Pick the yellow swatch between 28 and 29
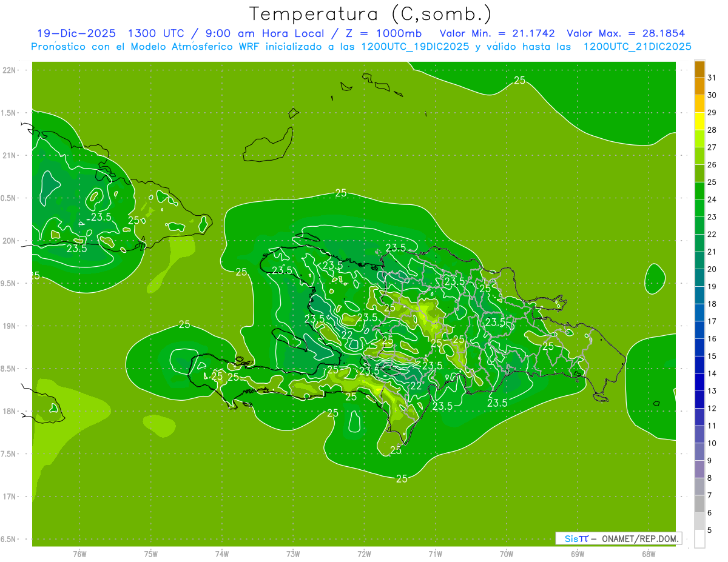This screenshot has width=728, height=562. [699, 121]
